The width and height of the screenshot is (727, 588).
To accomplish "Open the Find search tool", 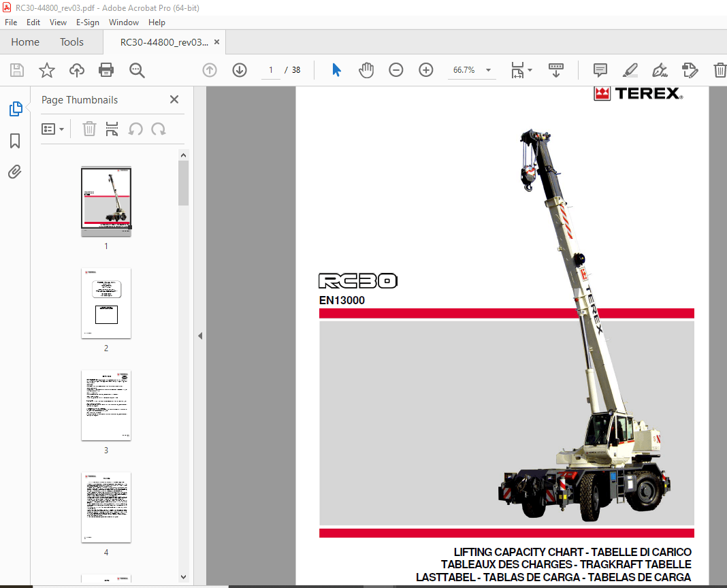I will (137, 70).
